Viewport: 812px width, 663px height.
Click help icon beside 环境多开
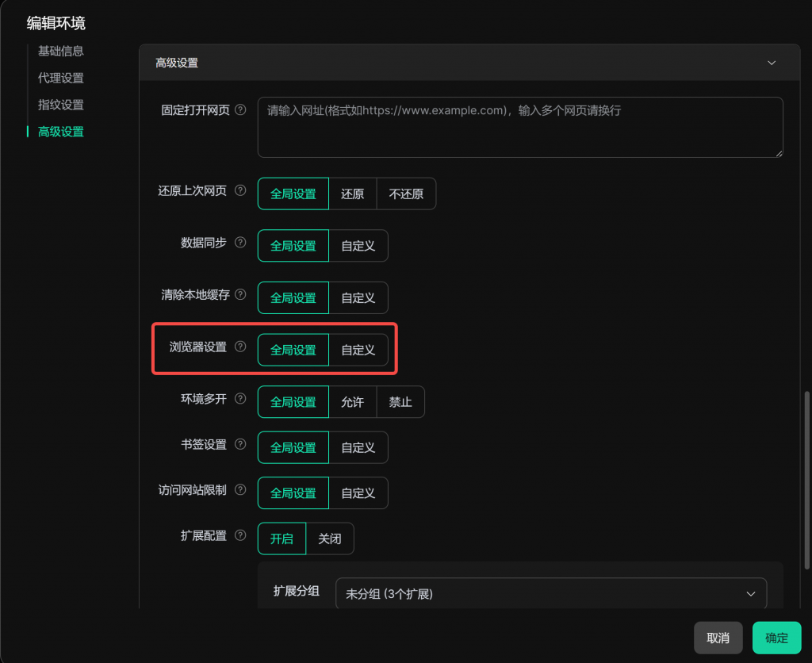click(241, 399)
